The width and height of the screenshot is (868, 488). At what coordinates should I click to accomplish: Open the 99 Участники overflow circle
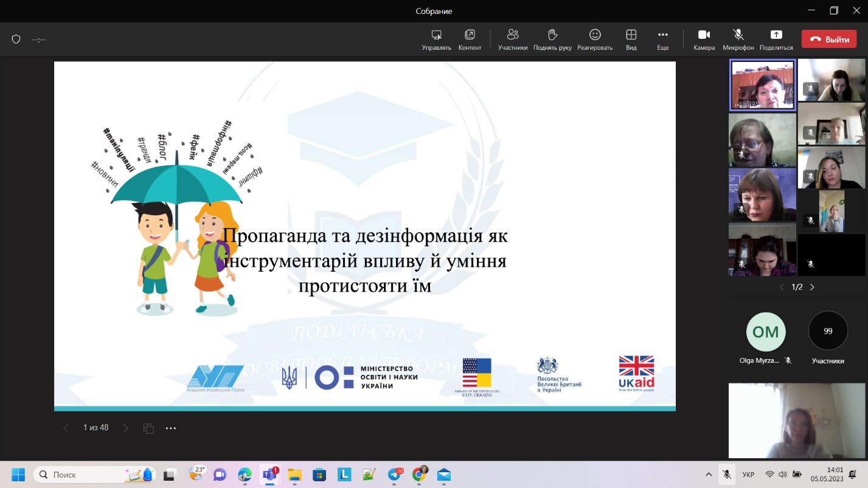(x=828, y=331)
